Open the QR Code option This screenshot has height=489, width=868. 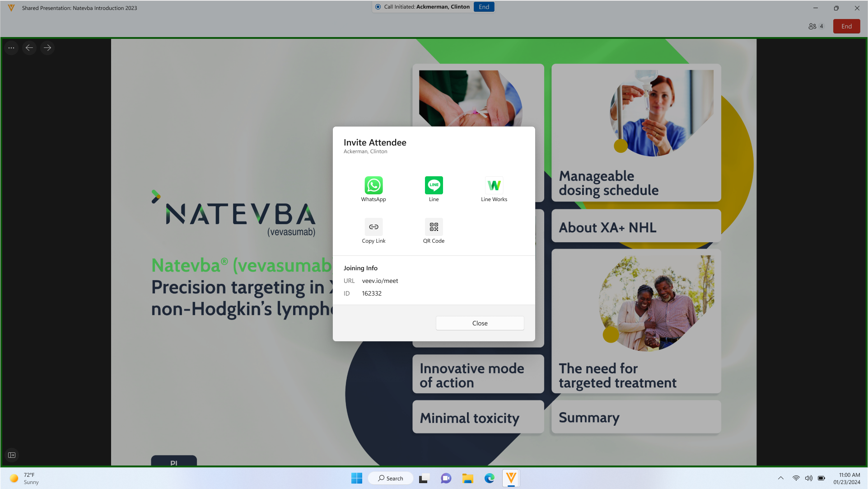pos(434,227)
